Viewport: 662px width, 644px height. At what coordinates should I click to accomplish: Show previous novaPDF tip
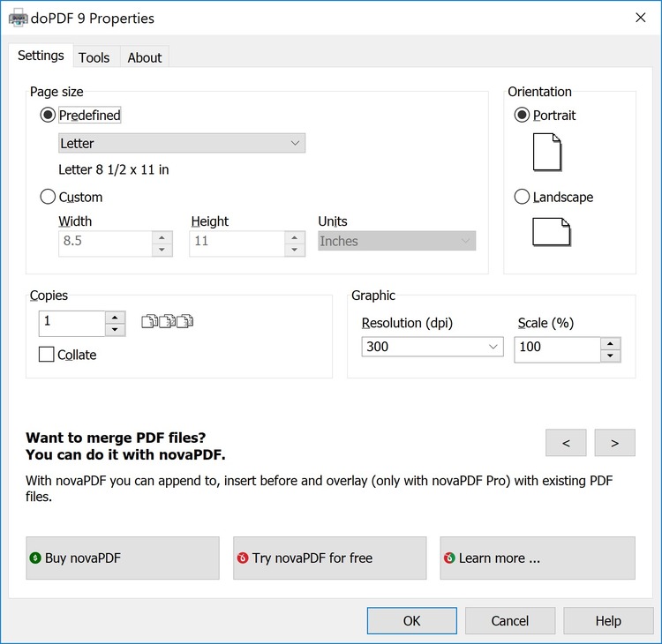pos(566,443)
